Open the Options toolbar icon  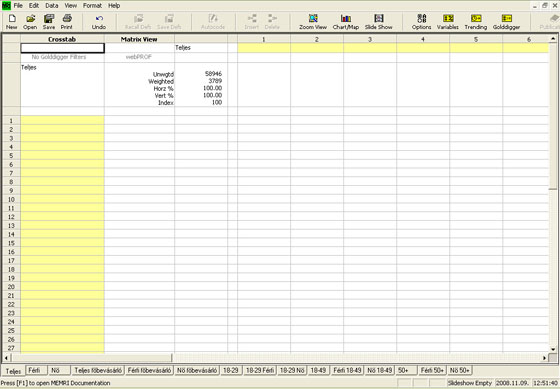pos(421,21)
